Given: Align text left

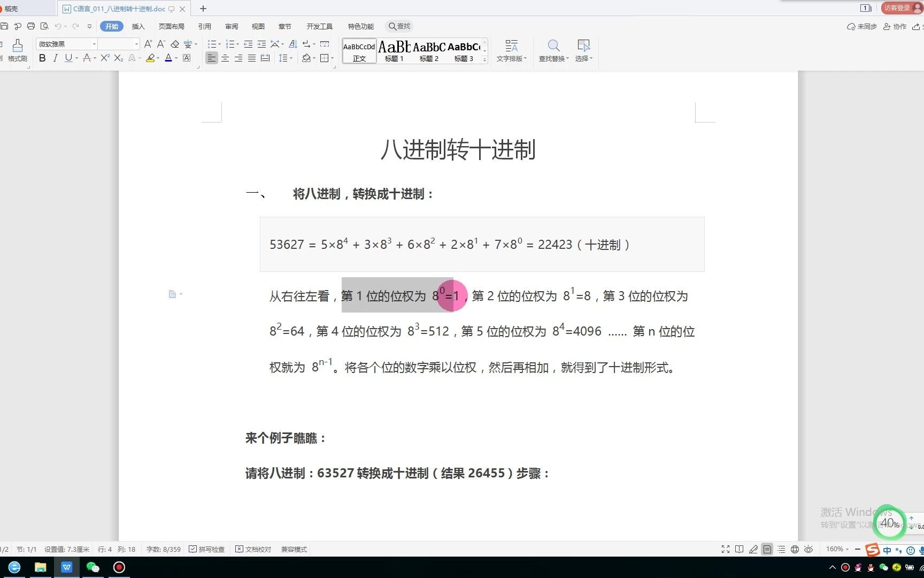Looking at the screenshot, I should [x=212, y=58].
